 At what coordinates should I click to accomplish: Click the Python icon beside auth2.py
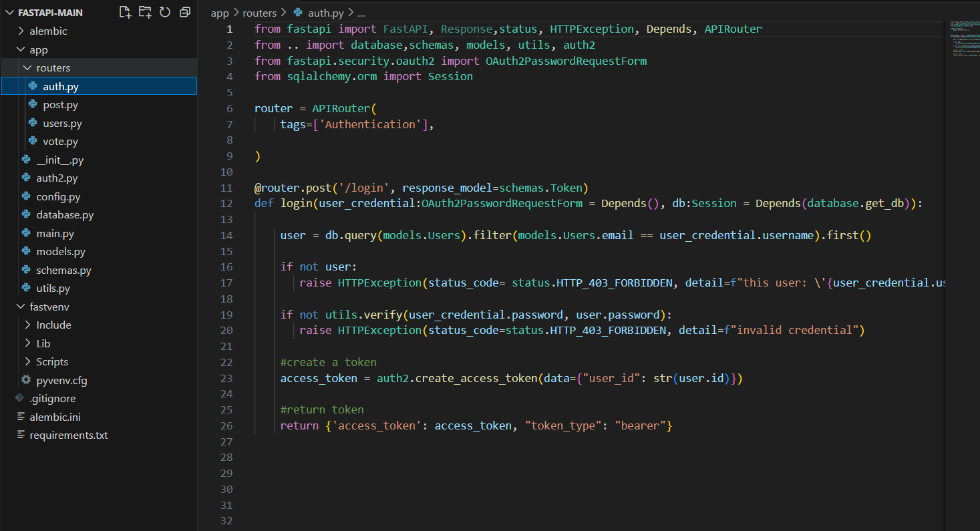click(x=26, y=178)
